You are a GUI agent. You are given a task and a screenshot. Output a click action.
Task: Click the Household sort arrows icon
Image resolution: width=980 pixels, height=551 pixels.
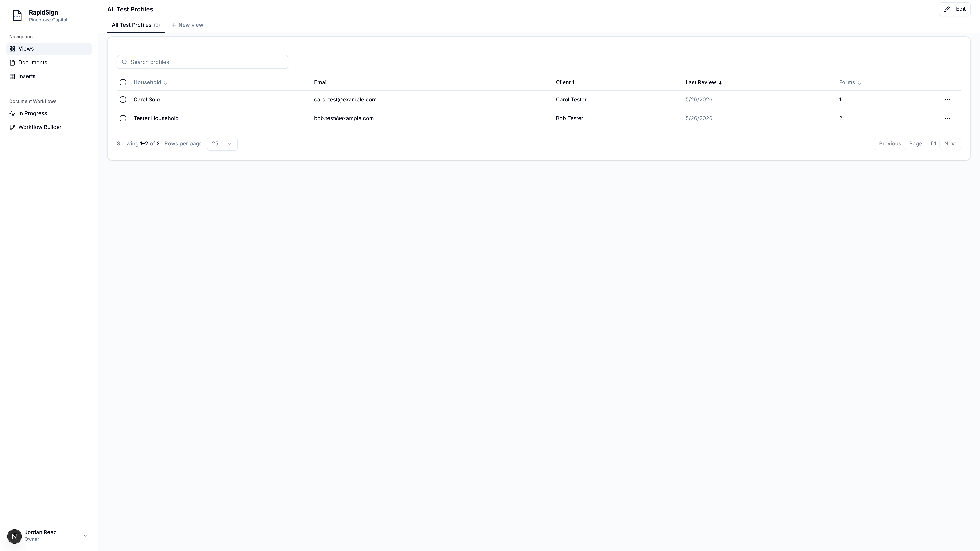click(165, 82)
